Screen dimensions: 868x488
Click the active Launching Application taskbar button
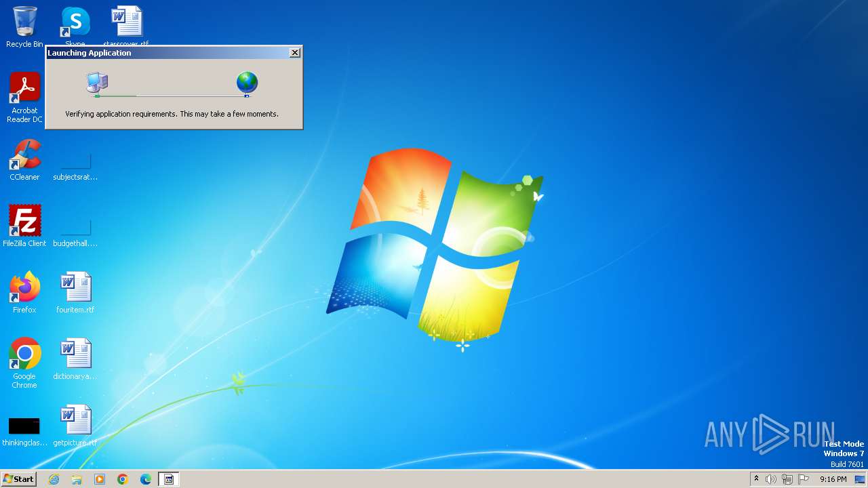click(169, 479)
